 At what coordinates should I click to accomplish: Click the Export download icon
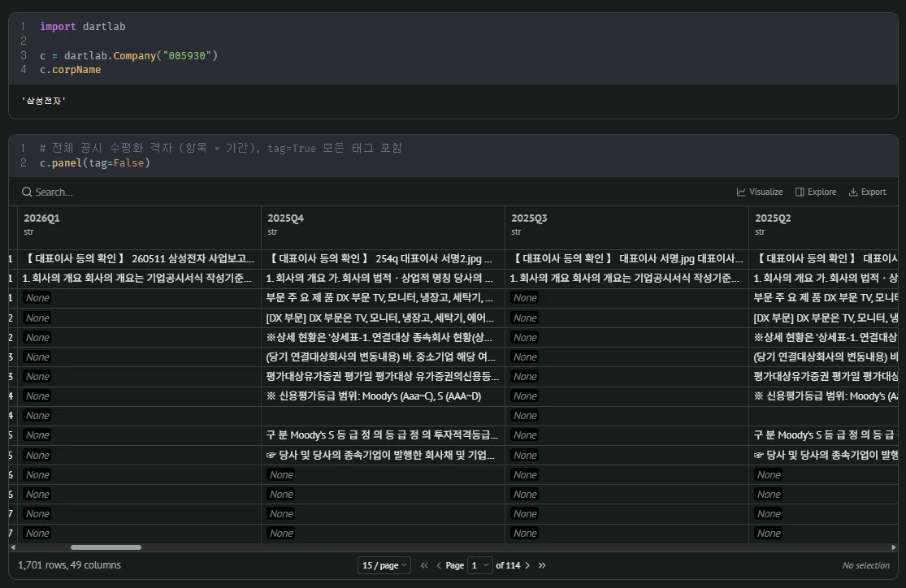[853, 192]
